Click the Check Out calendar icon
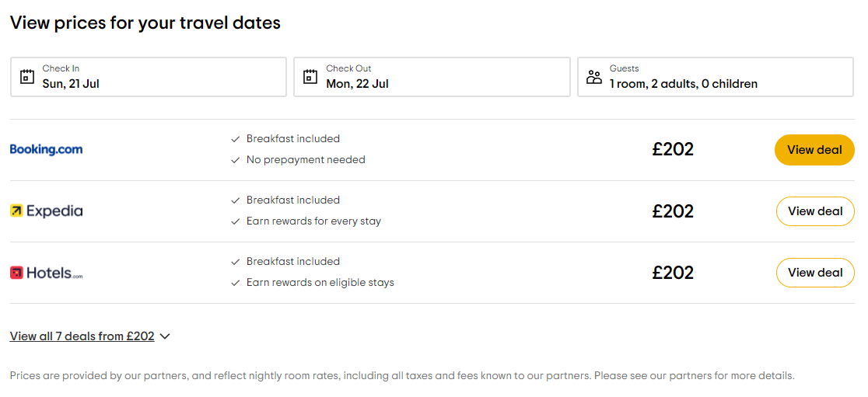The width and height of the screenshot is (868, 397). [310, 77]
